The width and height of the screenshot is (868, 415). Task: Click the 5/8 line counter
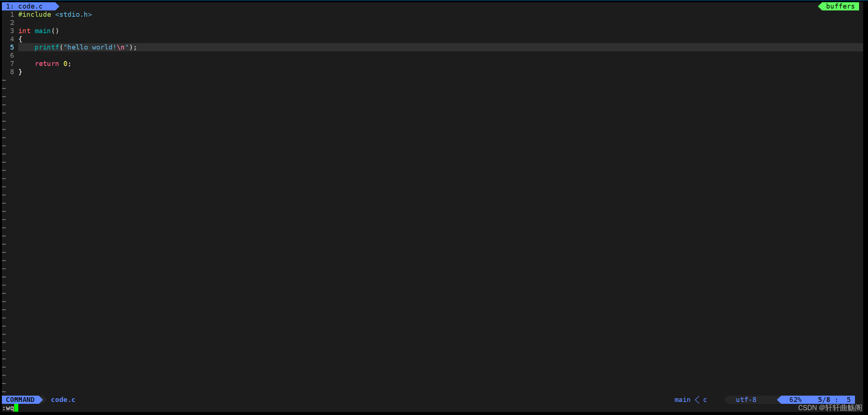824,400
